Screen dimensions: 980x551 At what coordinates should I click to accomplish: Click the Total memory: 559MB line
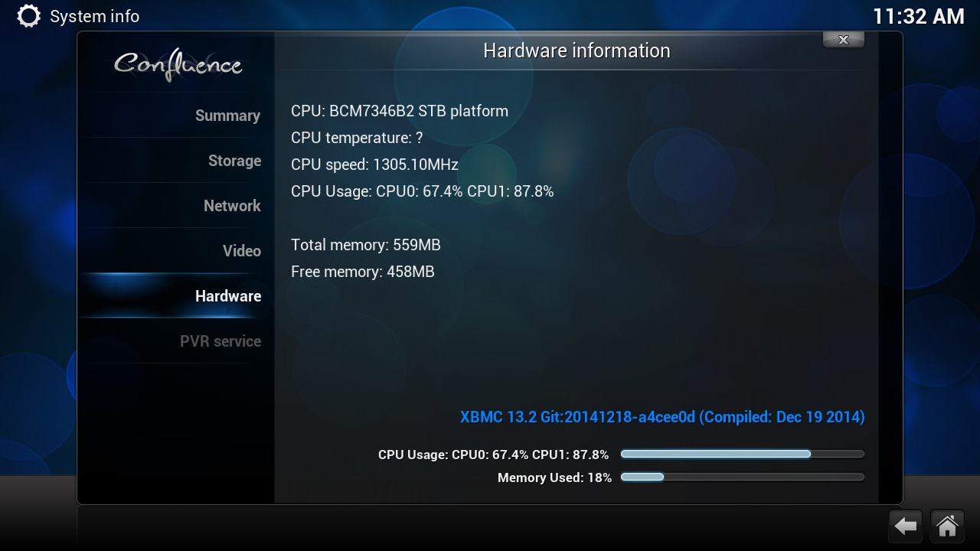pos(366,245)
